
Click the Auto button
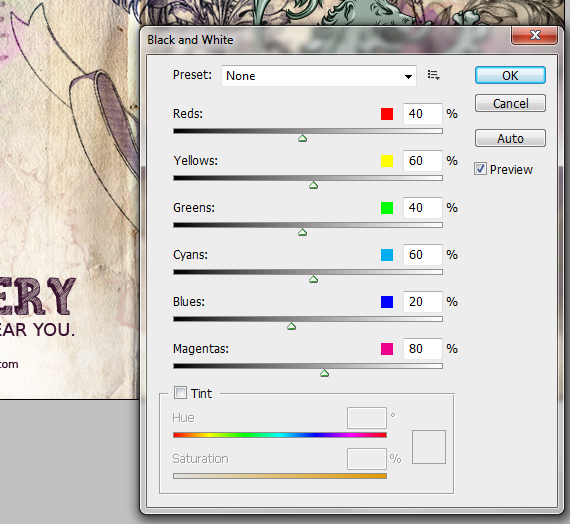click(x=510, y=138)
